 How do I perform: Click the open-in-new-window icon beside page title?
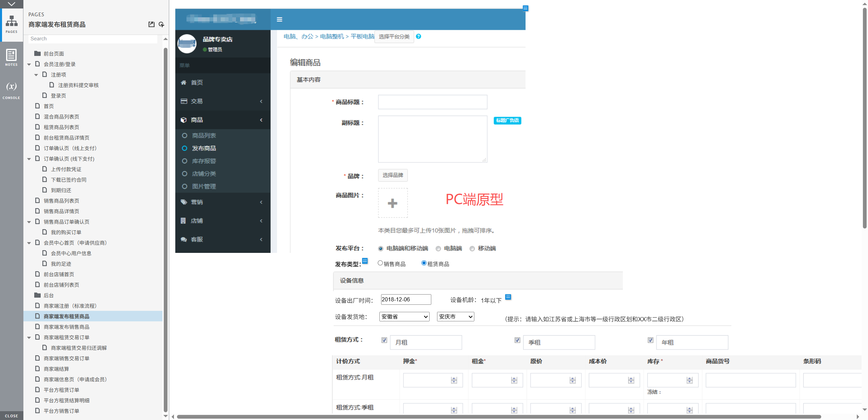click(152, 24)
